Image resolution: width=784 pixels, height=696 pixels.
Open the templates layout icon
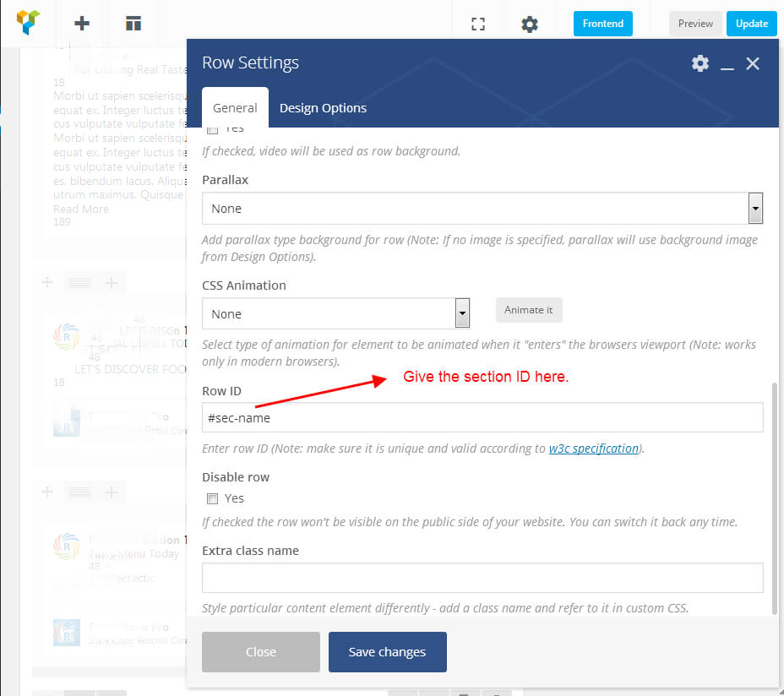[133, 23]
